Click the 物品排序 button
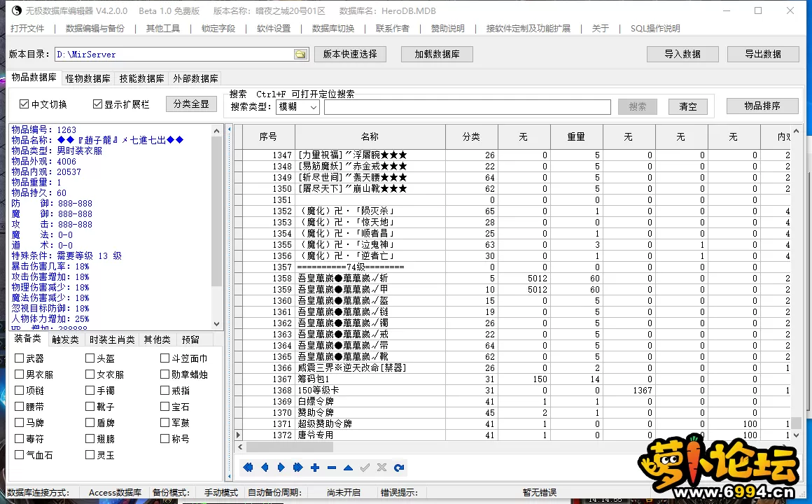This screenshot has height=504, width=812. (762, 106)
